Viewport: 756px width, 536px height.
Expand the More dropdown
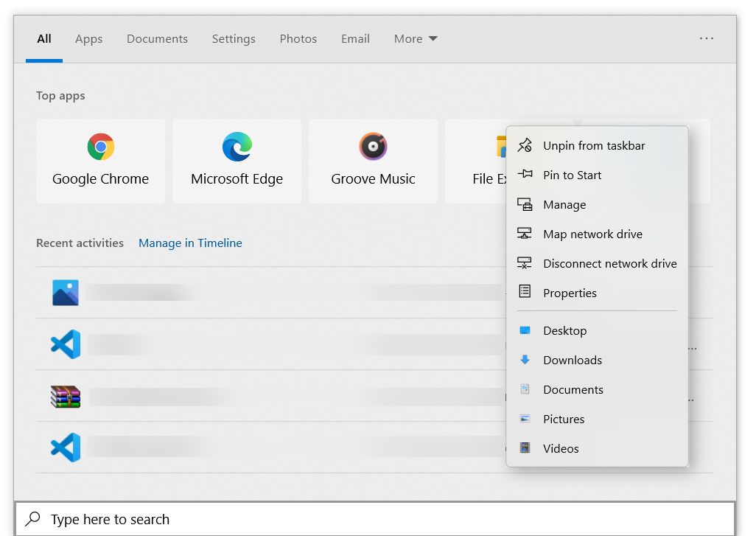(416, 38)
